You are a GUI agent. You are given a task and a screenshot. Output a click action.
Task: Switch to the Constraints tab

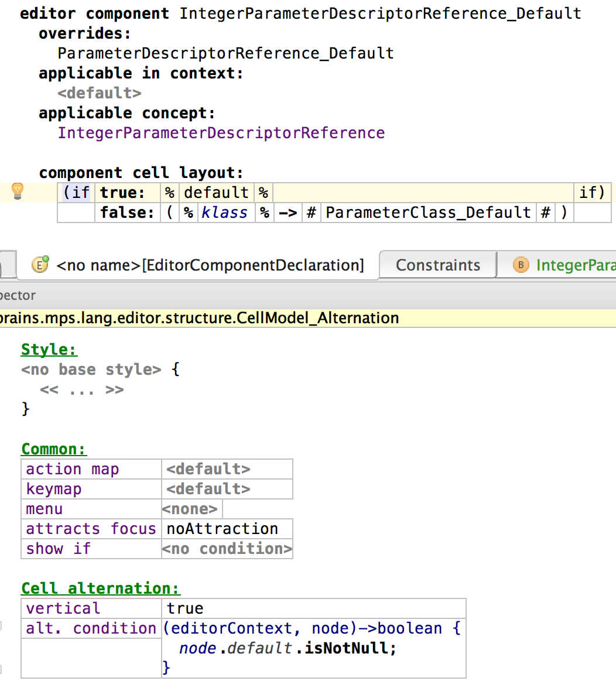coord(438,265)
